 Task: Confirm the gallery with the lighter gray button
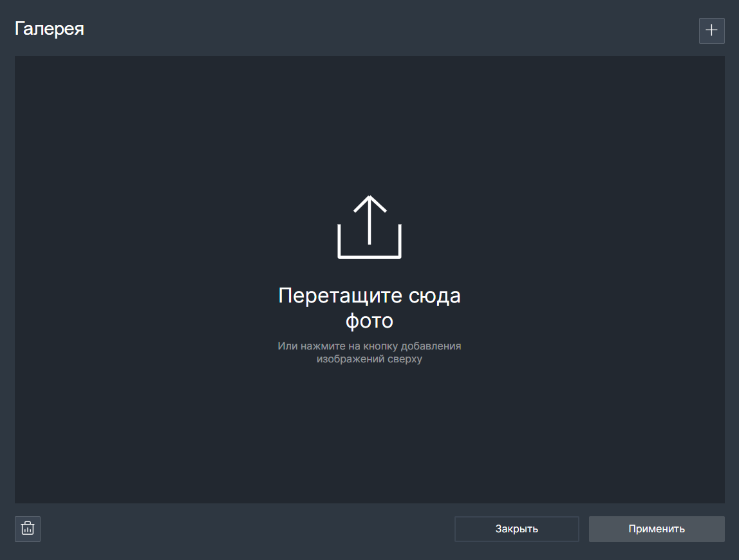[657, 529]
